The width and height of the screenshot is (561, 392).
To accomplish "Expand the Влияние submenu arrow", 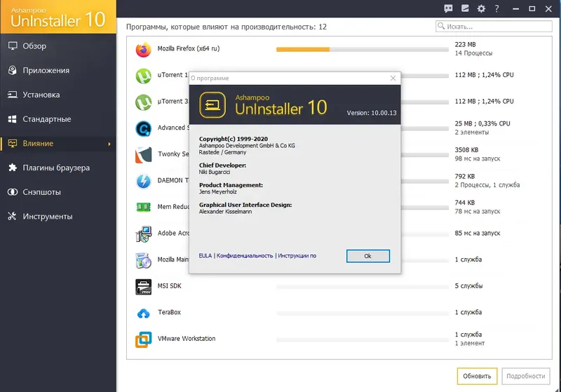I will [x=109, y=144].
